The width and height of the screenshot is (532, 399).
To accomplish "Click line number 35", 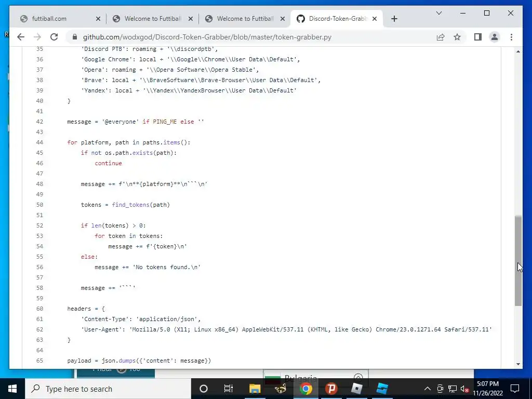I will pos(39,49).
